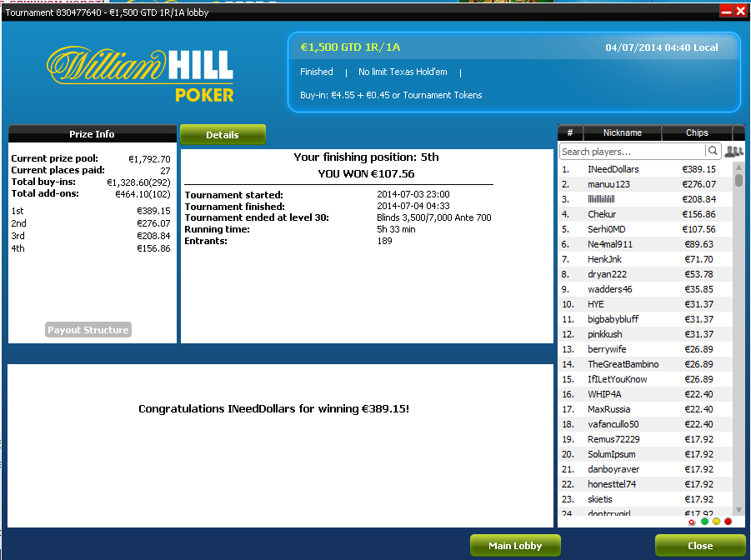751x560 pixels.
Task: Select the Prize Info panel header
Action: click(x=92, y=134)
